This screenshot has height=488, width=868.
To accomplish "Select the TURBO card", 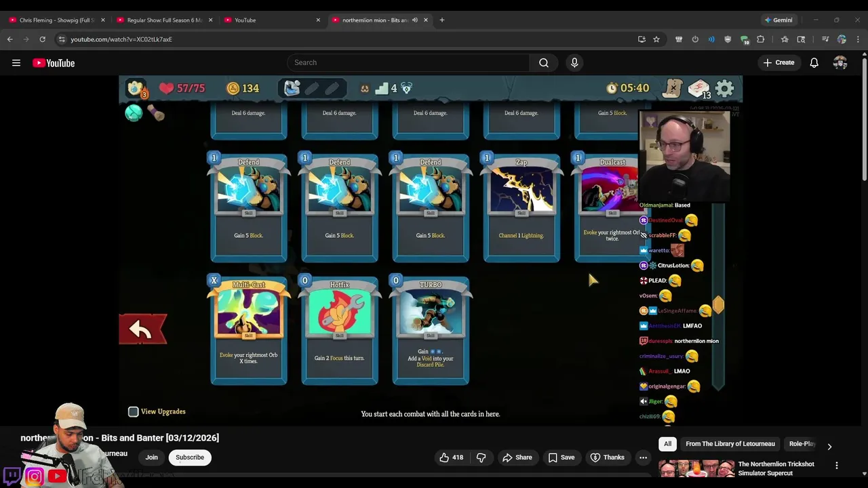I will point(431,331).
